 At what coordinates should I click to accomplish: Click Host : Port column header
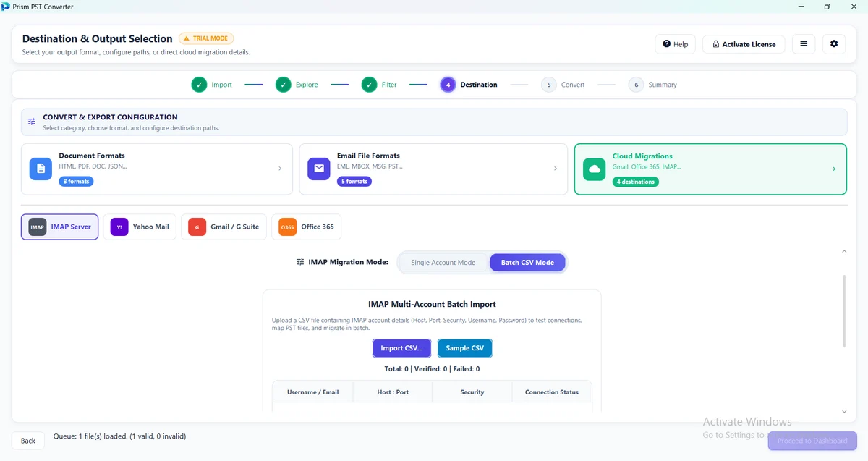coord(393,392)
